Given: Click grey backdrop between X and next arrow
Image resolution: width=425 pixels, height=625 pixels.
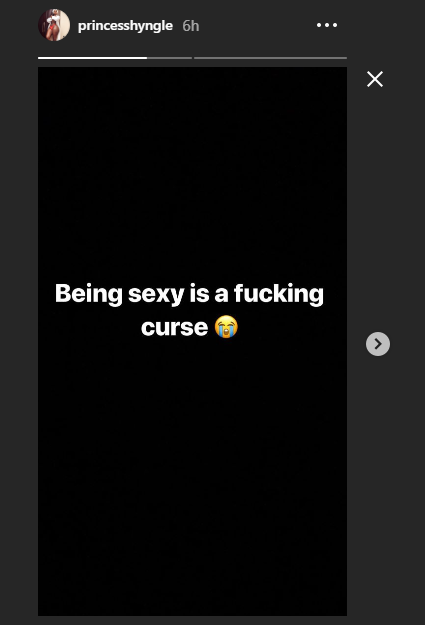Looking at the screenshot, I should 386,209.
